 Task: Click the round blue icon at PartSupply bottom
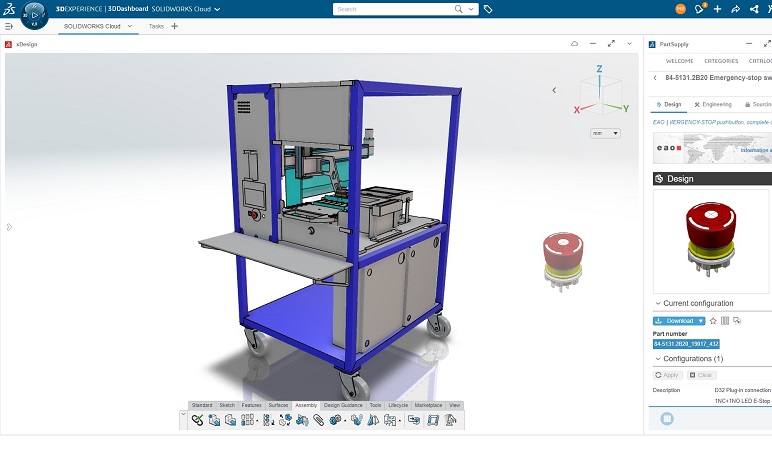(x=667, y=419)
